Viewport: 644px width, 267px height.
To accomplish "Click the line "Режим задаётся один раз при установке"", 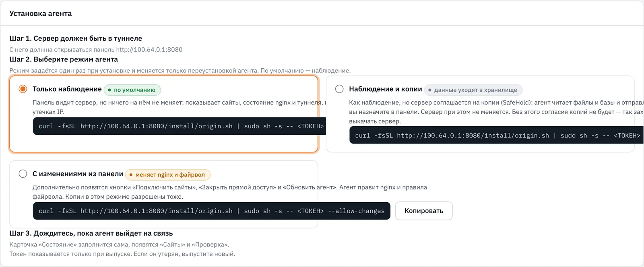I will tap(180, 70).
